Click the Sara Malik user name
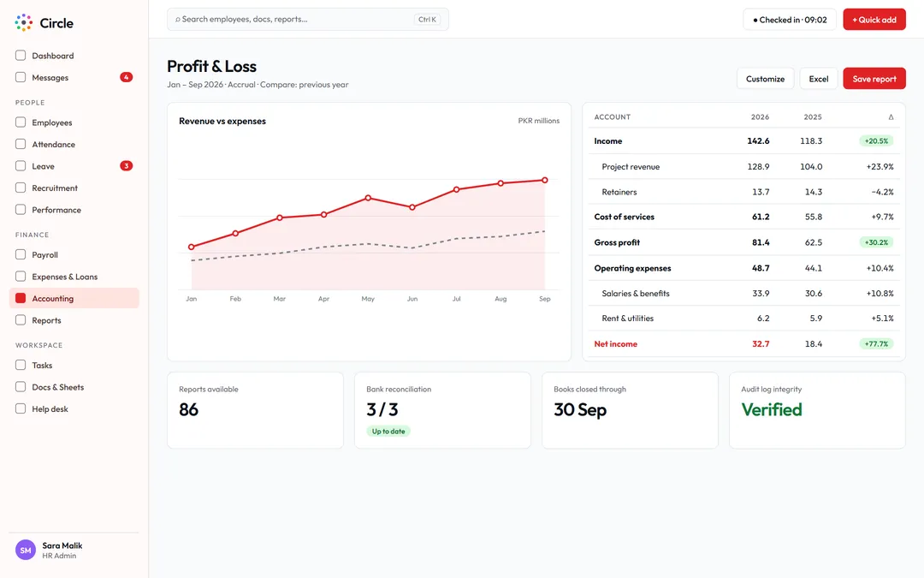 coord(62,545)
